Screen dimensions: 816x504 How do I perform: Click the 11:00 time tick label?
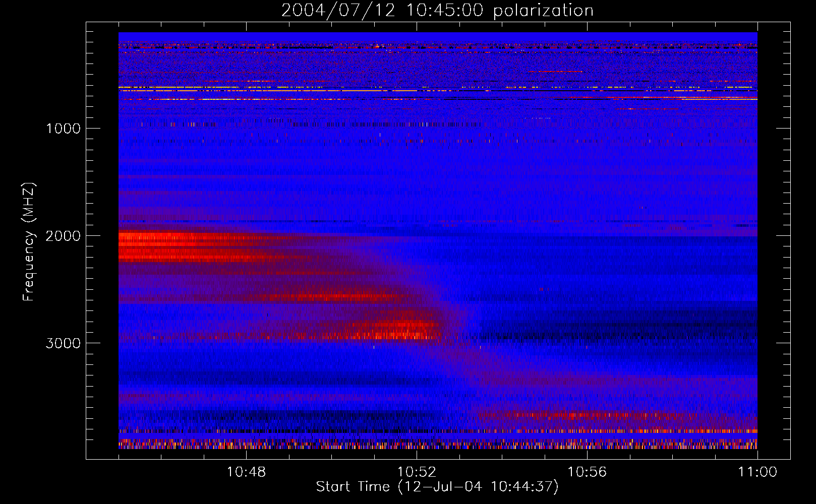tap(757, 472)
